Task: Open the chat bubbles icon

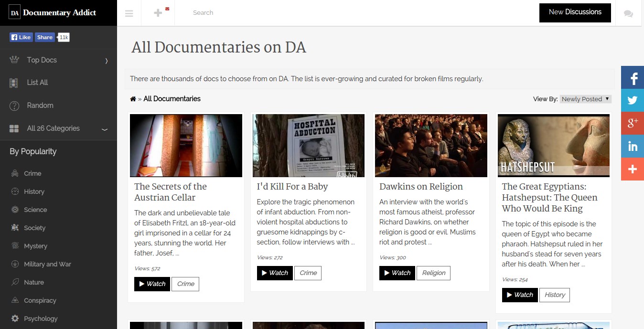Action: pyautogui.click(x=628, y=14)
